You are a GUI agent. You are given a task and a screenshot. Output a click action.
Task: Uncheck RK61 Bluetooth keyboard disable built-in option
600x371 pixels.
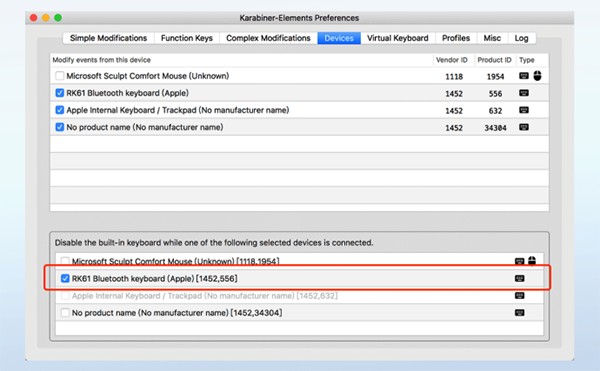65,278
